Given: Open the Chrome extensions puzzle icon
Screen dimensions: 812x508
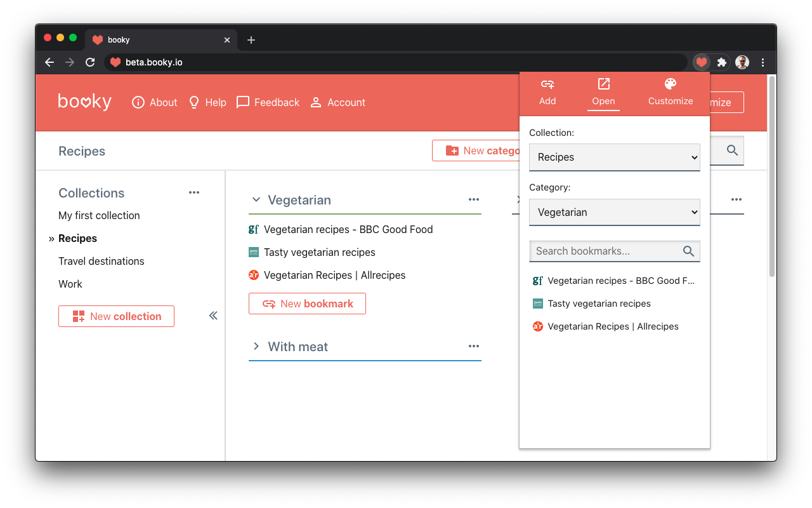Looking at the screenshot, I should 722,62.
